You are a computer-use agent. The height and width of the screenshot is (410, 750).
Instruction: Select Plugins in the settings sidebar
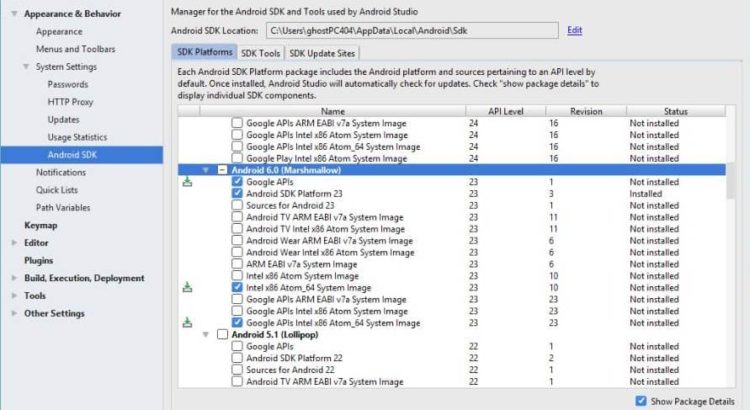tap(39, 260)
